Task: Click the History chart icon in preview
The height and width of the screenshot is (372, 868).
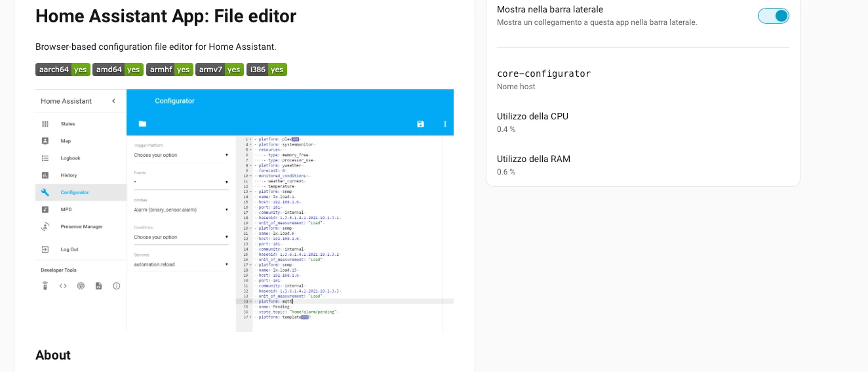Action: pos(45,175)
